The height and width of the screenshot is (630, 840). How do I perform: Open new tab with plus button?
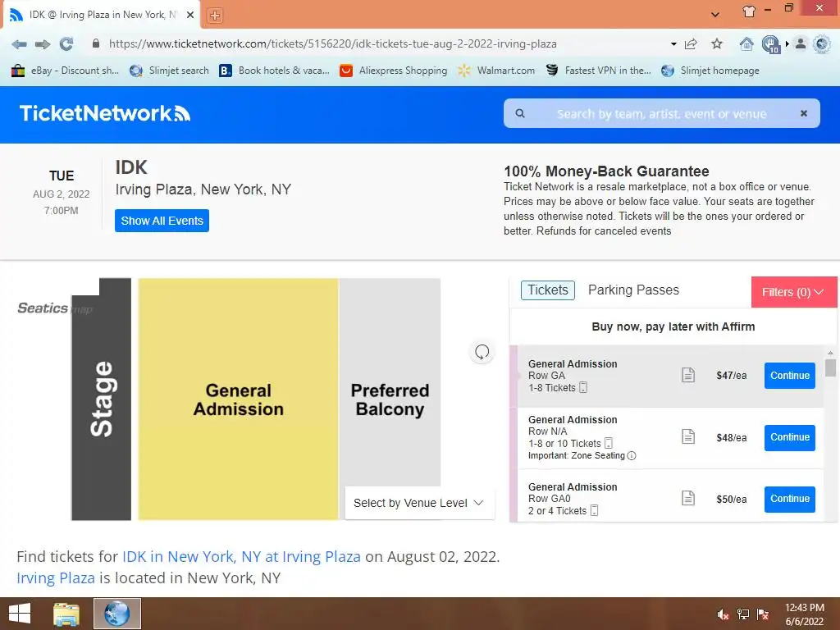click(x=215, y=16)
